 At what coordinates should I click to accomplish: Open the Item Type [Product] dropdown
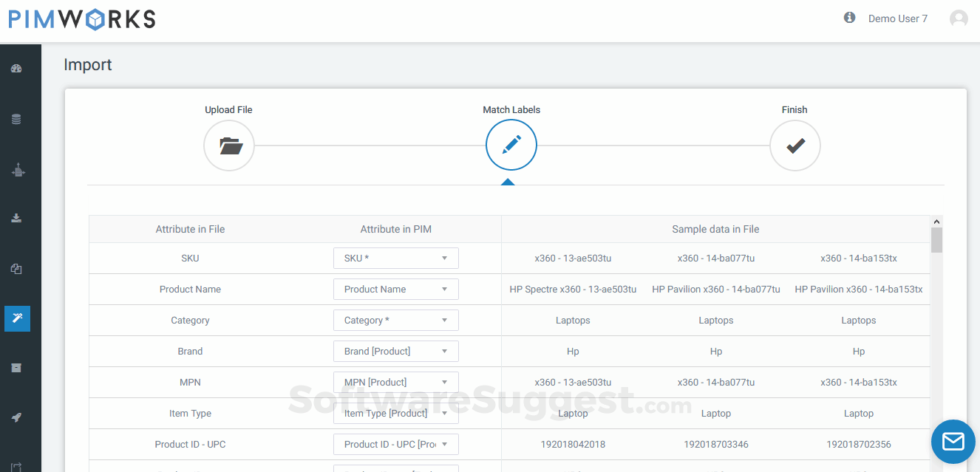click(x=395, y=413)
